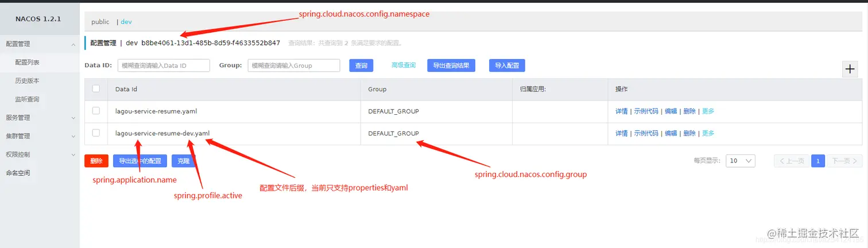Image resolution: width=868 pixels, height=248 pixels.
Task: Open the 高级查询 advanced query link
Action: (x=404, y=65)
